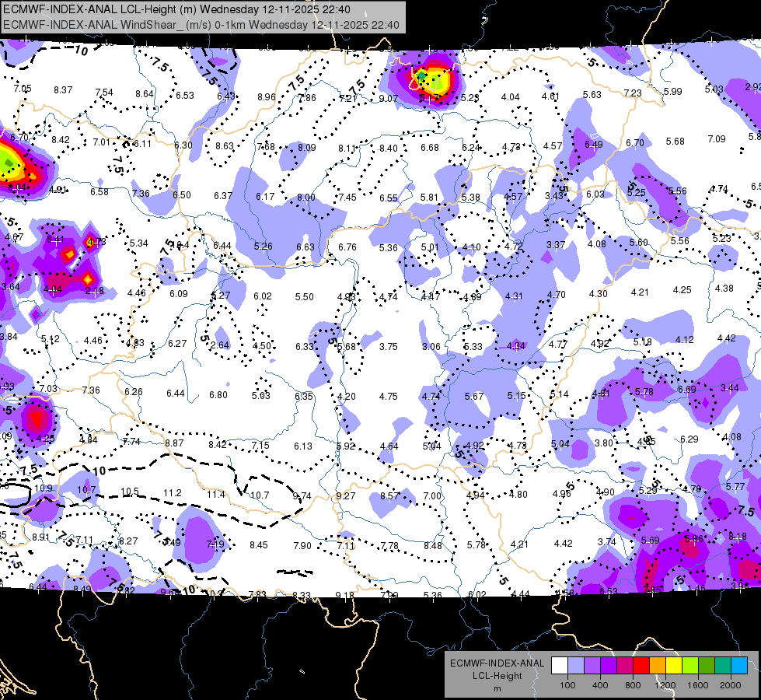Click the wind shear value '8.09'
The height and width of the screenshot is (700, 761).
(307, 148)
